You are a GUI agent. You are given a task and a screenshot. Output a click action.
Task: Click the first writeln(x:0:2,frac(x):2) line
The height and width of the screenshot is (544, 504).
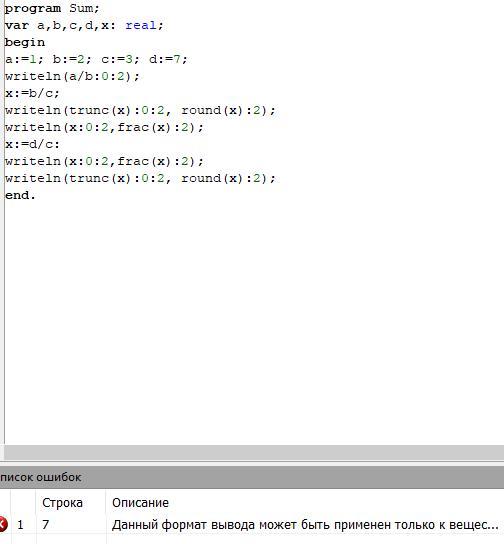(x=104, y=127)
